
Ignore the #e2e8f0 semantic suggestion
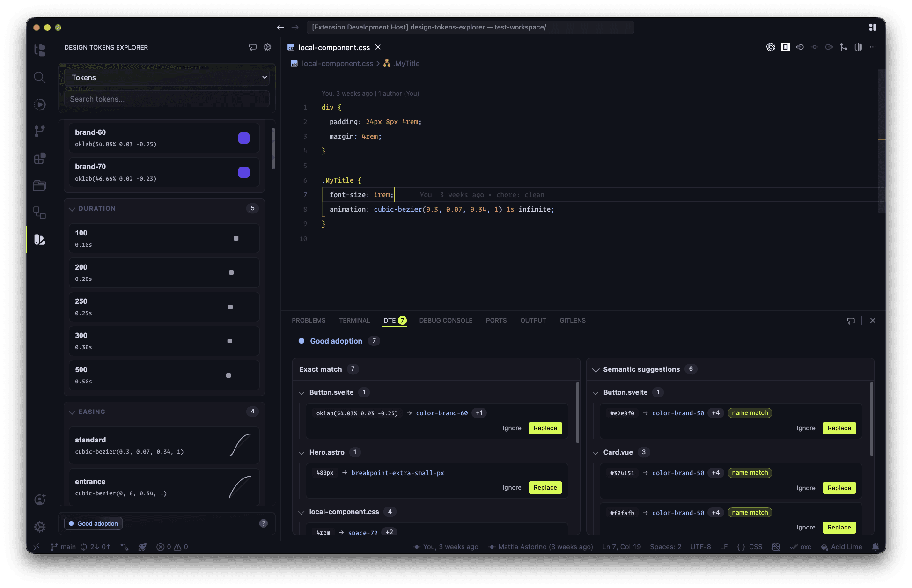coord(806,428)
